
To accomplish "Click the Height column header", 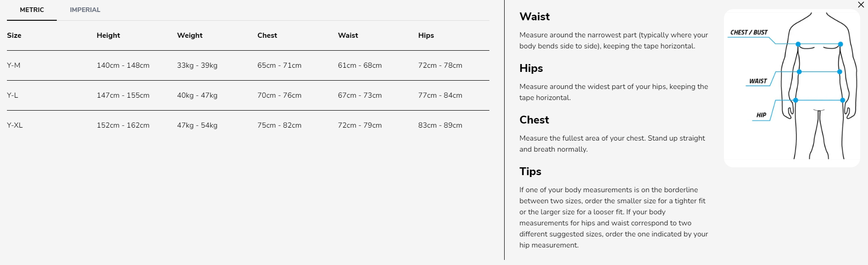I will [108, 35].
